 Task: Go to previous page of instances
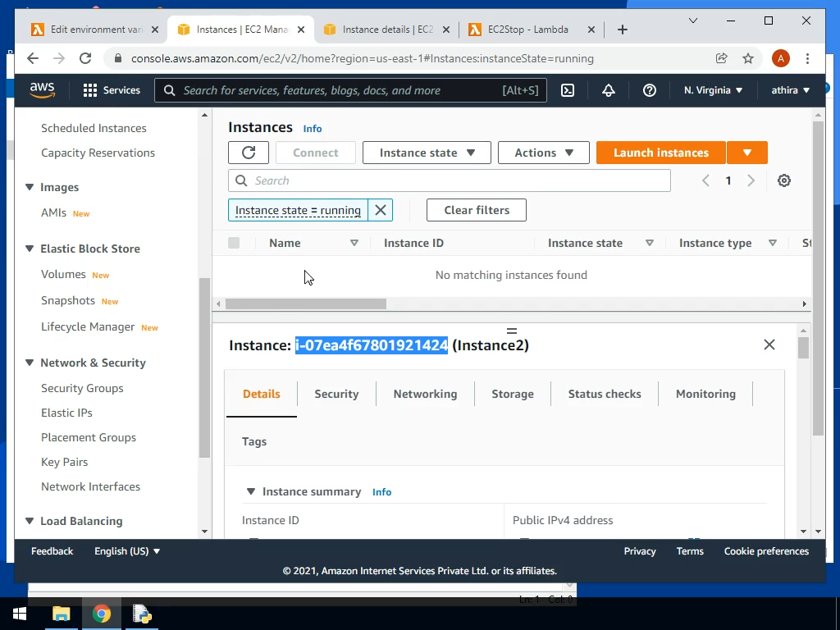tap(705, 180)
